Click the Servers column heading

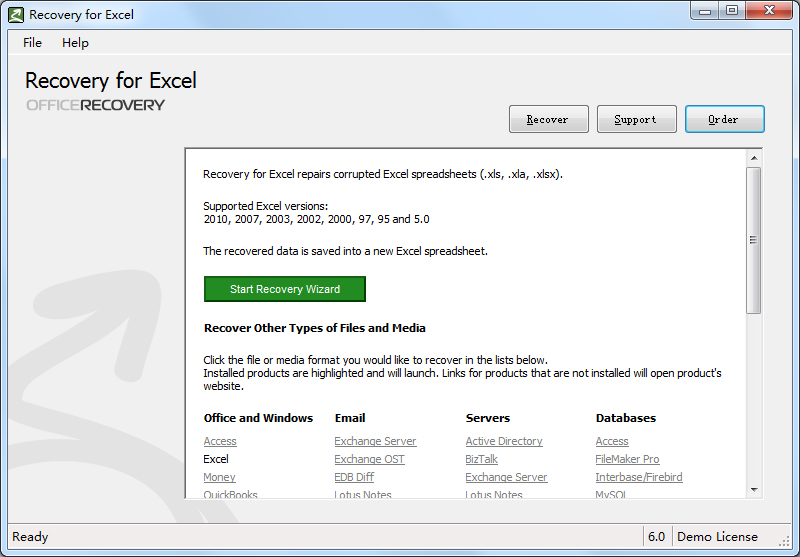click(488, 418)
